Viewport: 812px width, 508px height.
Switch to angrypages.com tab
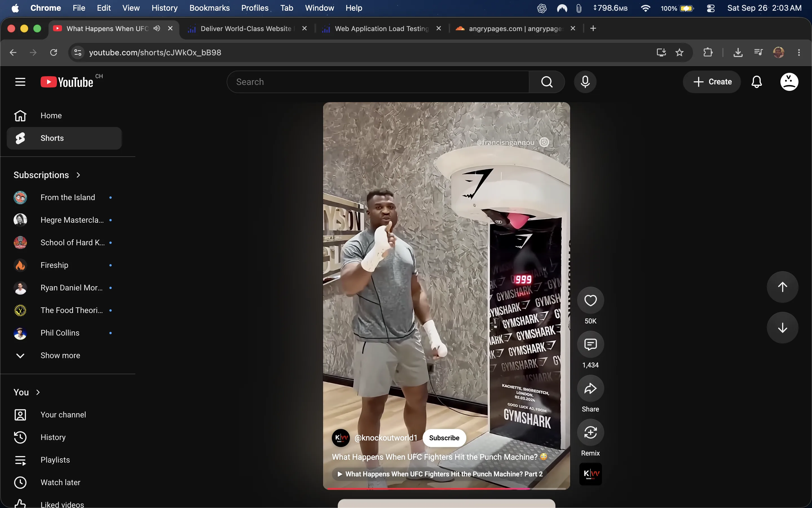click(x=515, y=29)
